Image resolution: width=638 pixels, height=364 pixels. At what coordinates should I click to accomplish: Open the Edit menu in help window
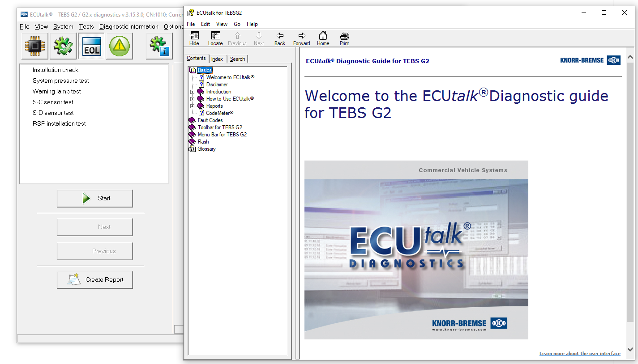pos(206,24)
